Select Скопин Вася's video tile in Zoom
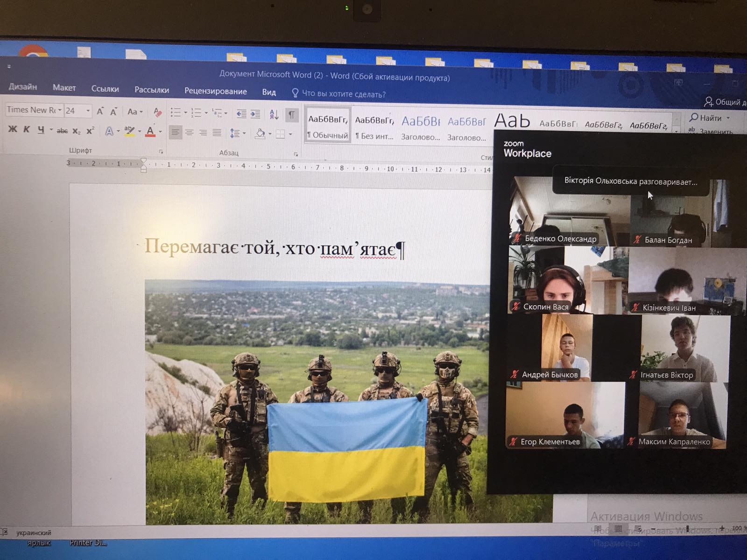The height and width of the screenshot is (560, 747). [568, 280]
